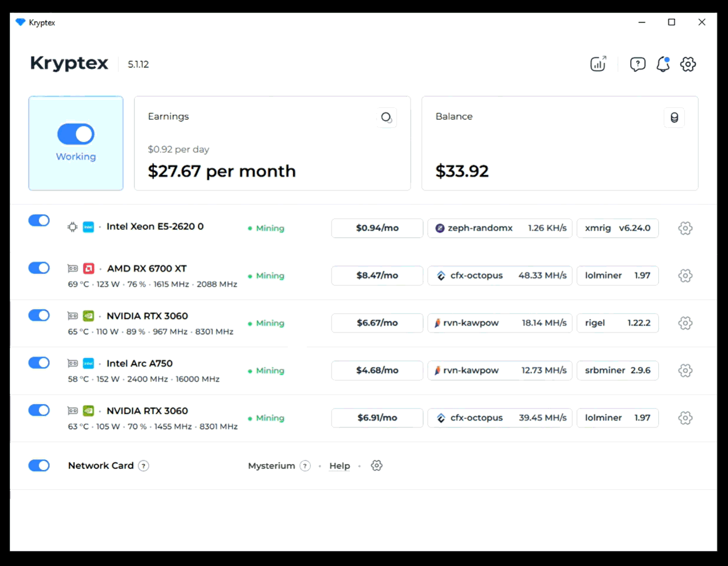Open the xmrig v6.24.0 miner selector
728x566 pixels.
pyautogui.click(x=617, y=228)
